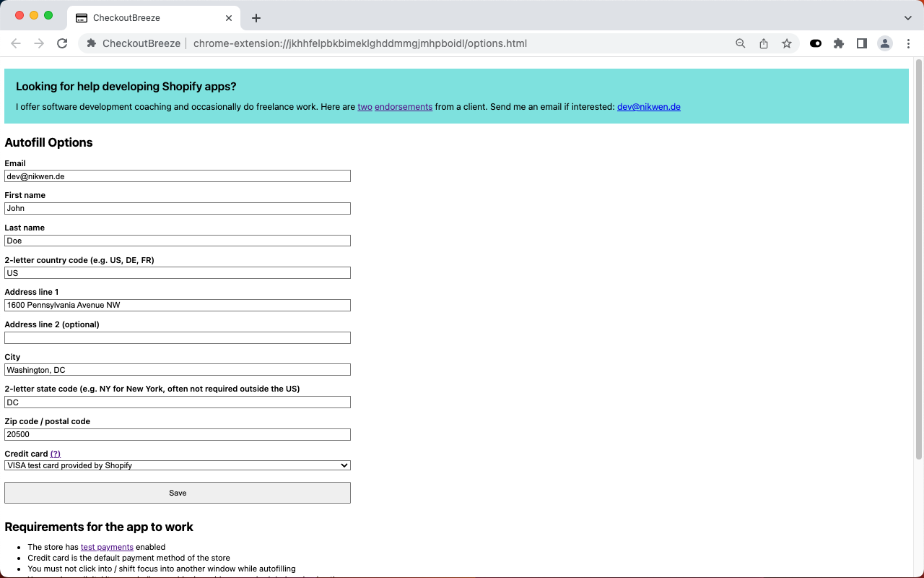This screenshot has width=924, height=578.
Task: Click into the City input field
Action: coord(178,369)
